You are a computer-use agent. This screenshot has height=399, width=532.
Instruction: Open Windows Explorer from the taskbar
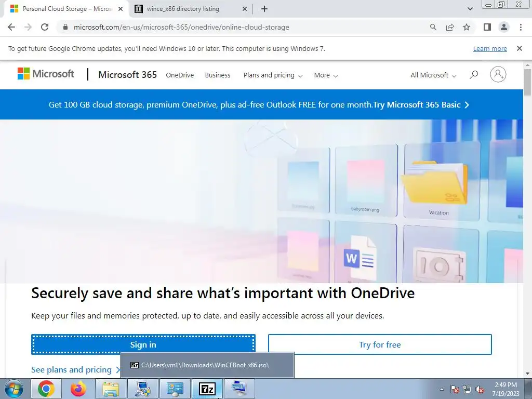111,389
